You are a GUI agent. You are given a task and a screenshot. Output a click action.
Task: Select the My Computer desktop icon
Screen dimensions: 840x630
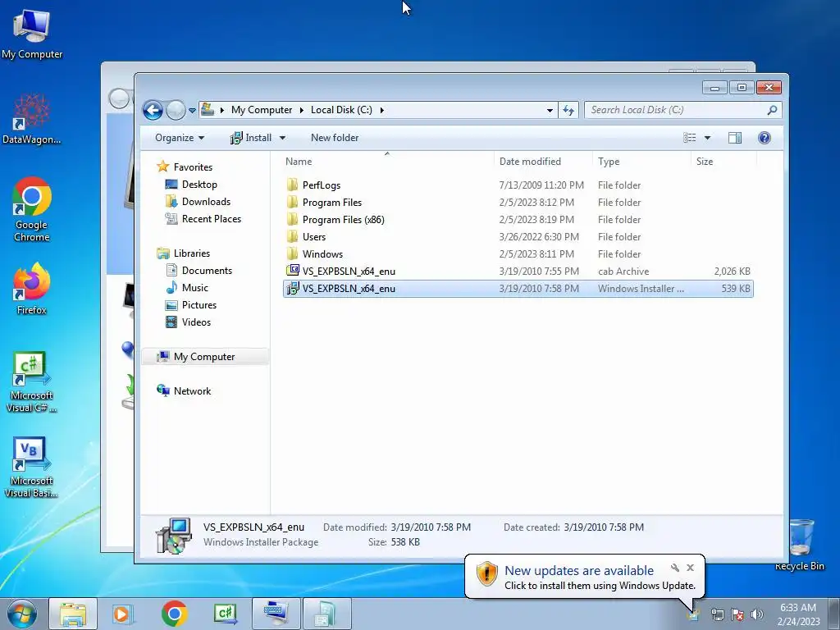(x=32, y=33)
